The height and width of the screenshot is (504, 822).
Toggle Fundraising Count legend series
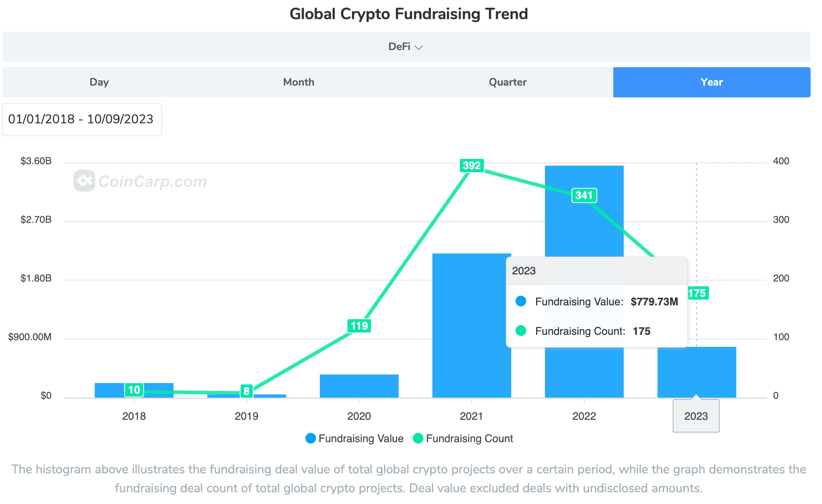tap(469, 438)
